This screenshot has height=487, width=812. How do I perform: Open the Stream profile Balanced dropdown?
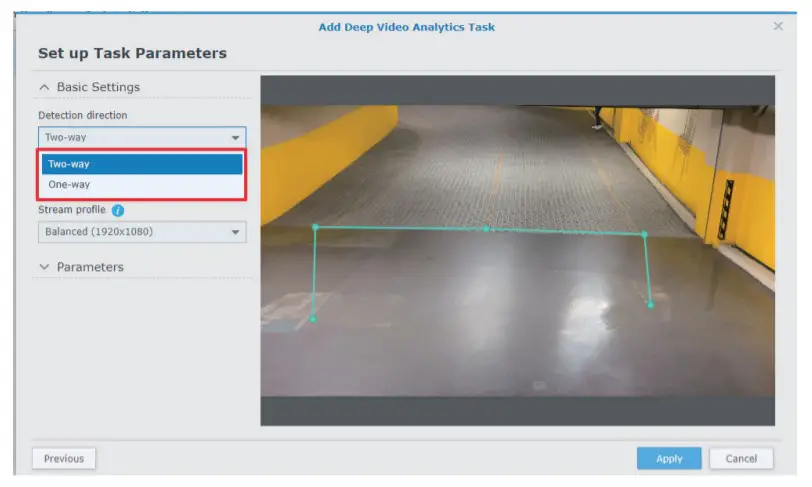pyautogui.click(x=142, y=232)
